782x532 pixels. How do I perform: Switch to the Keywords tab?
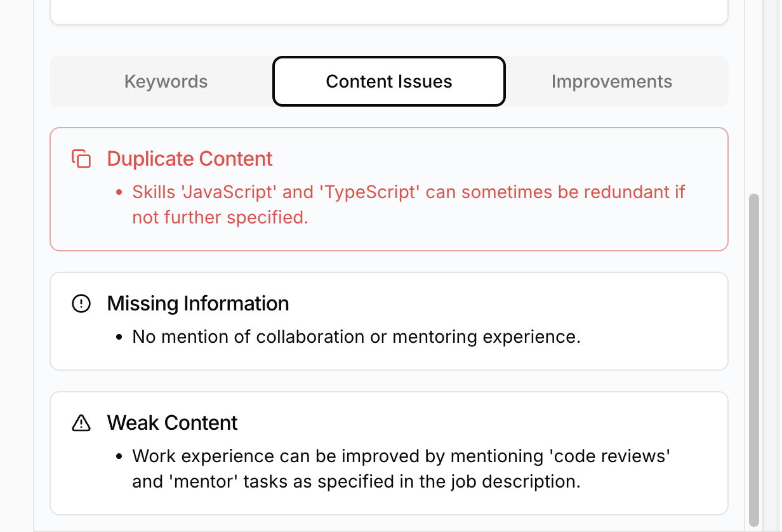tap(166, 82)
